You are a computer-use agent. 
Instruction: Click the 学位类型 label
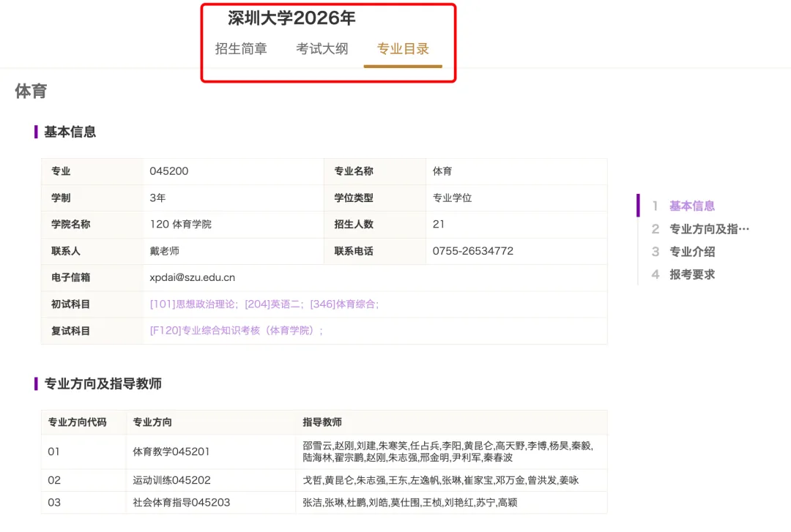(x=354, y=198)
